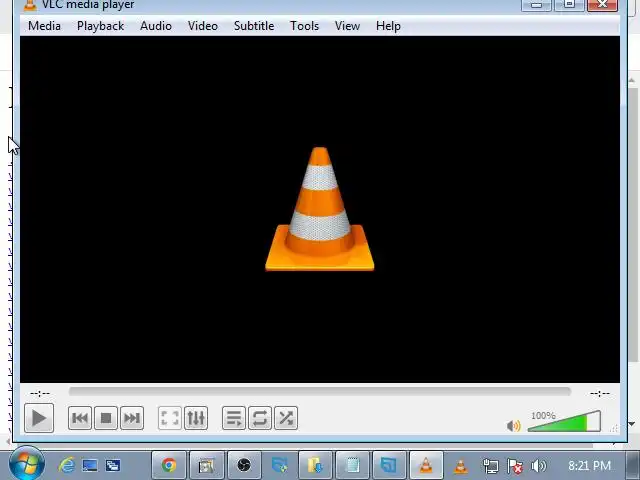Open the Playback menu
Screen dimensions: 640x480
coord(100,26)
